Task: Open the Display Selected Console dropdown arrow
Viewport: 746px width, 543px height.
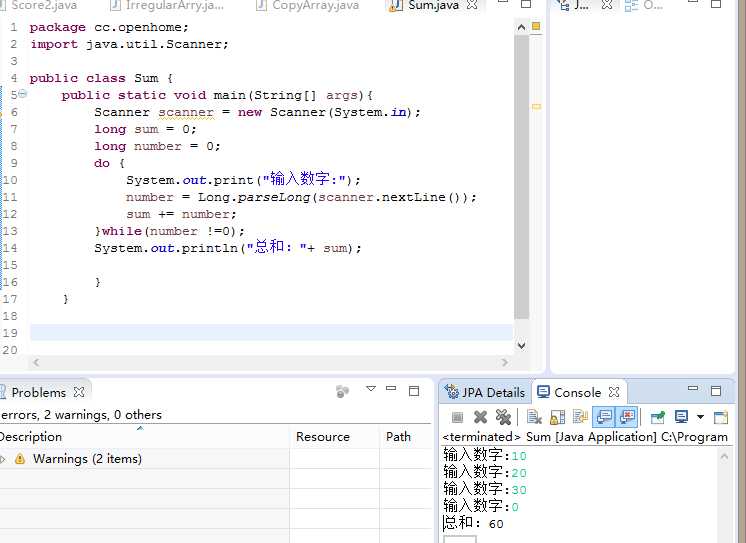Action: tap(700, 417)
